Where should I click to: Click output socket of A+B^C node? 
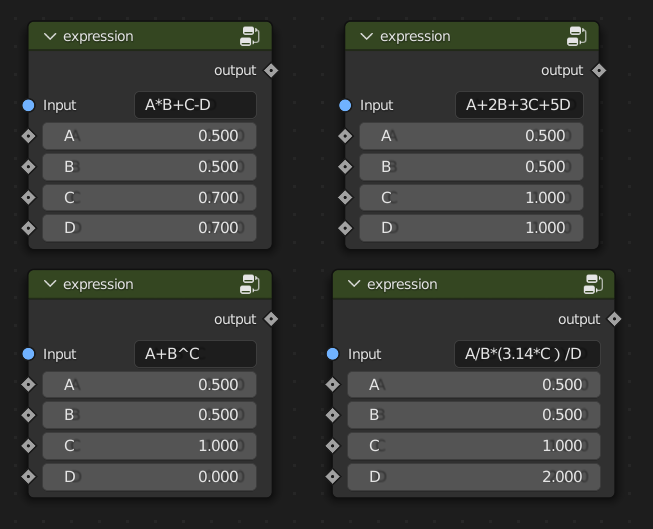pos(271,319)
